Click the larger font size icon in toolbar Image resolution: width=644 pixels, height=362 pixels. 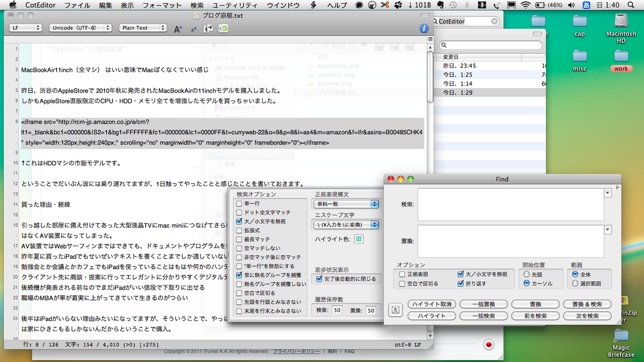178,29
